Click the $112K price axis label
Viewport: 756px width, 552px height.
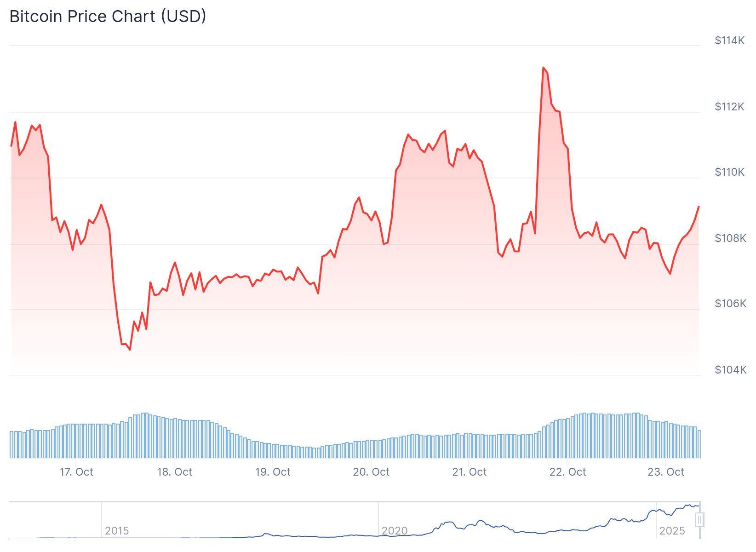[729, 107]
